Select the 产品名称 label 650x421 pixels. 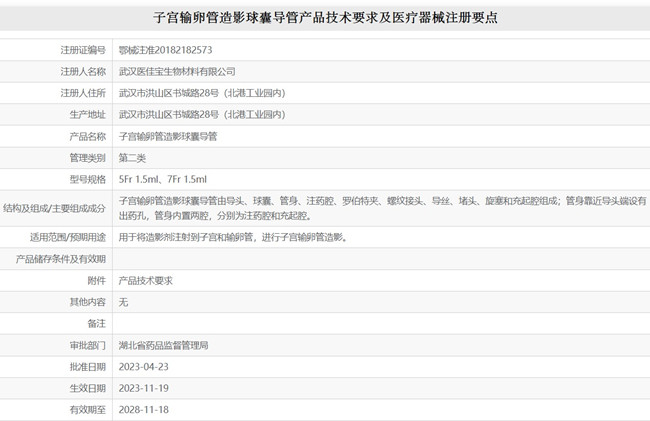[x=88, y=136]
